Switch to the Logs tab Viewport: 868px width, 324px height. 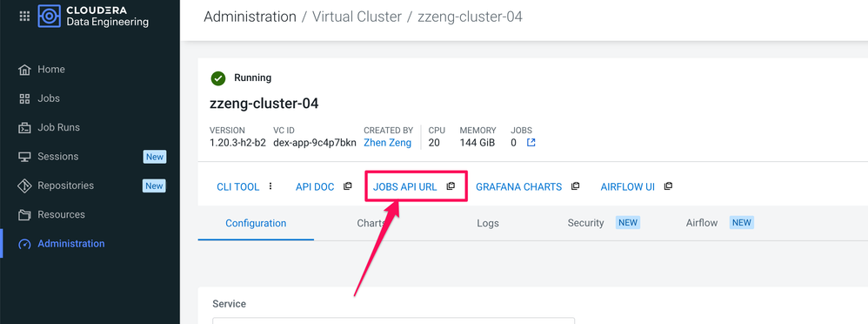click(x=488, y=223)
